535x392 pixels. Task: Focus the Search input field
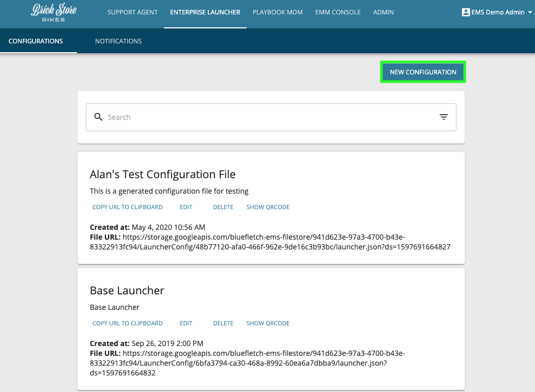pos(271,117)
